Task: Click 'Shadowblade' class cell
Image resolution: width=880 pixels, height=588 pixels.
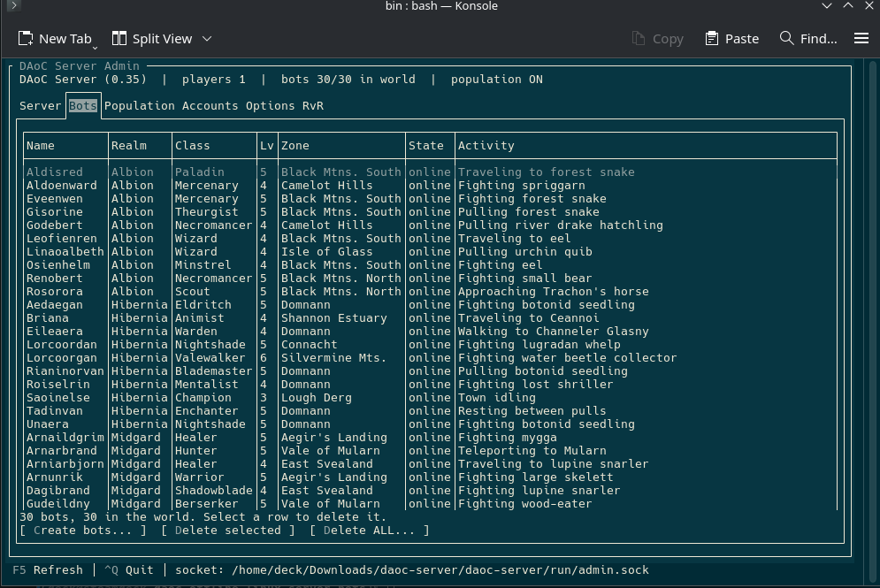Action: coord(213,491)
